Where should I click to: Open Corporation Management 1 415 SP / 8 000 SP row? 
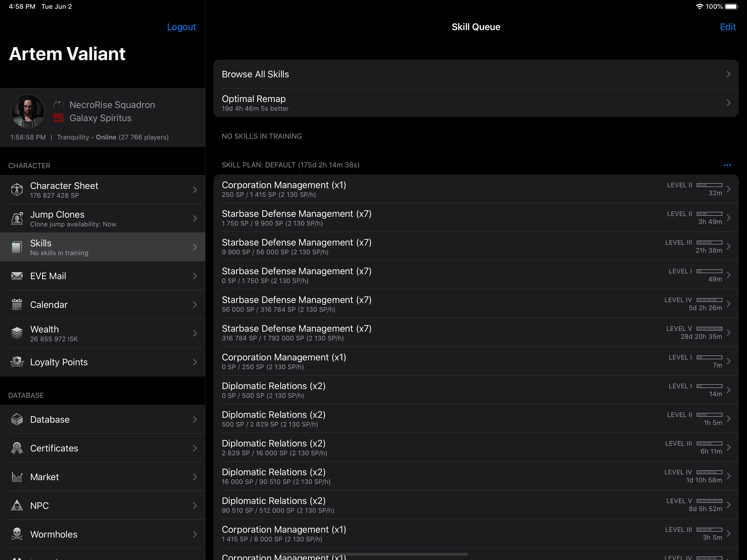(476, 533)
